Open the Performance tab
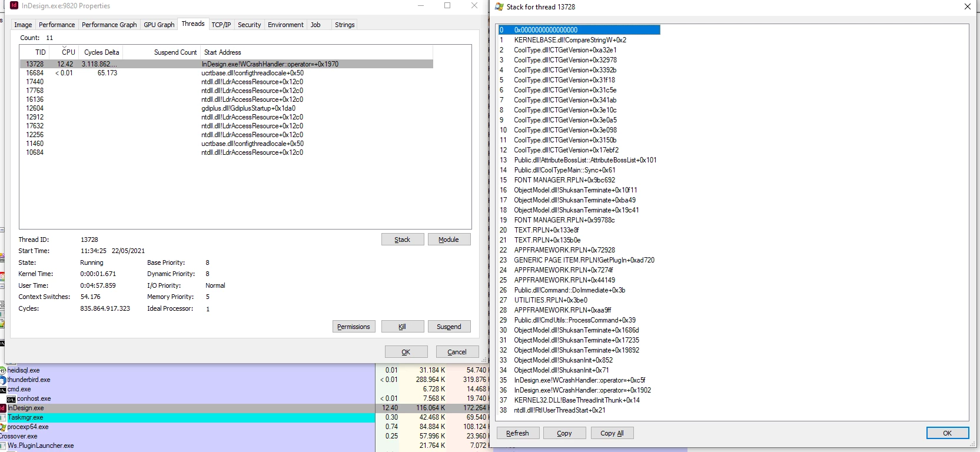The width and height of the screenshot is (980, 452). coord(57,25)
